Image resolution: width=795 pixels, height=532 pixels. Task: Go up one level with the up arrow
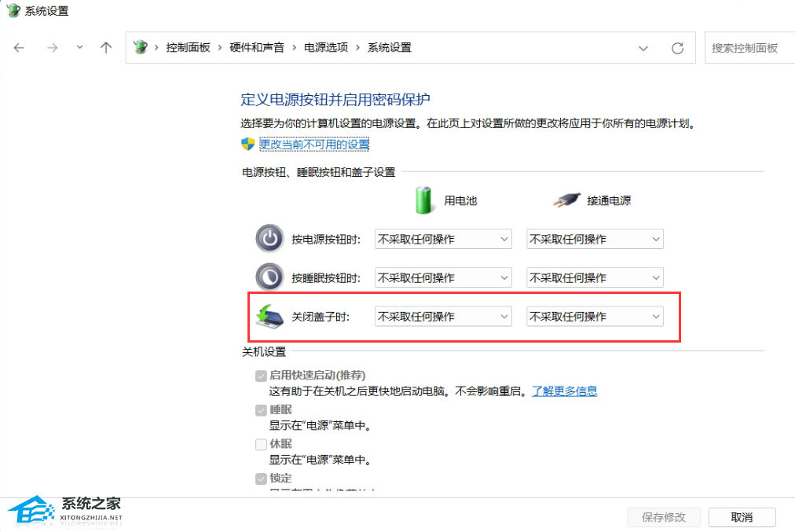(105, 48)
